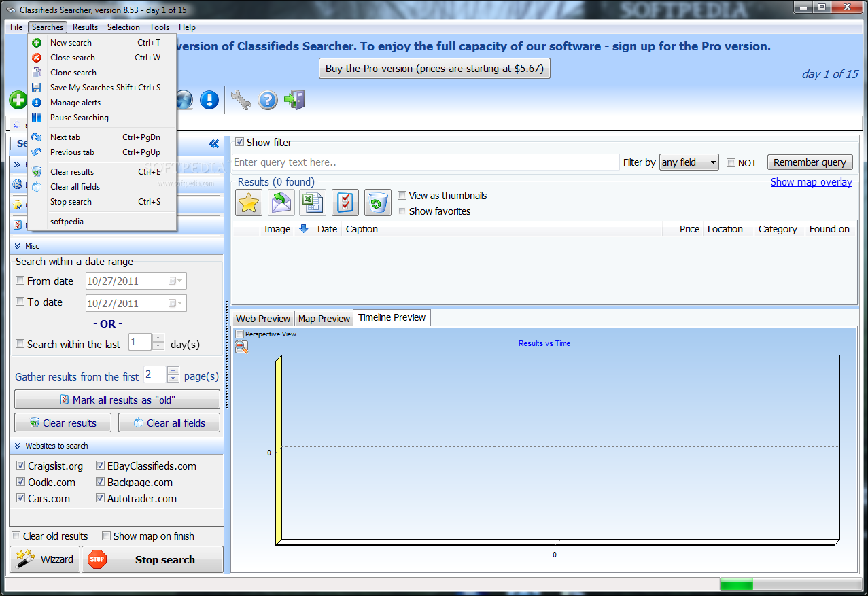Screen dimensions: 868x596
Task: Open the Filter by any field dropdown
Action: pyautogui.click(x=689, y=162)
